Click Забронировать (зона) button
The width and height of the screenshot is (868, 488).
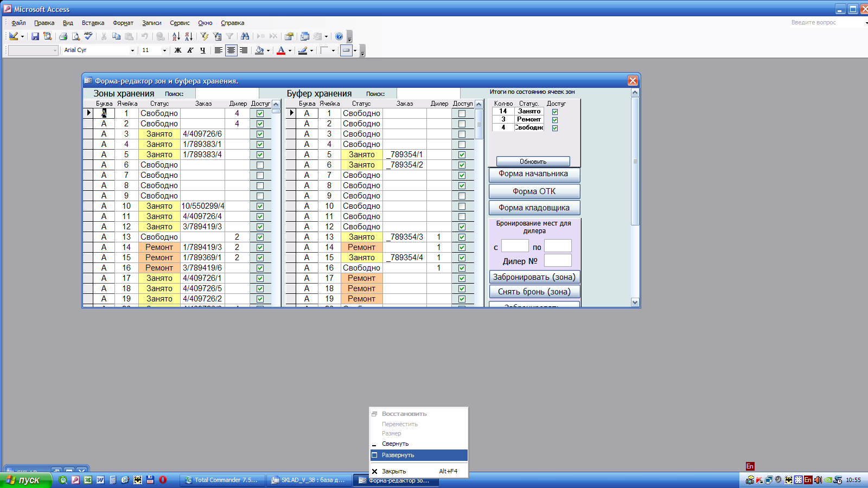534,277
